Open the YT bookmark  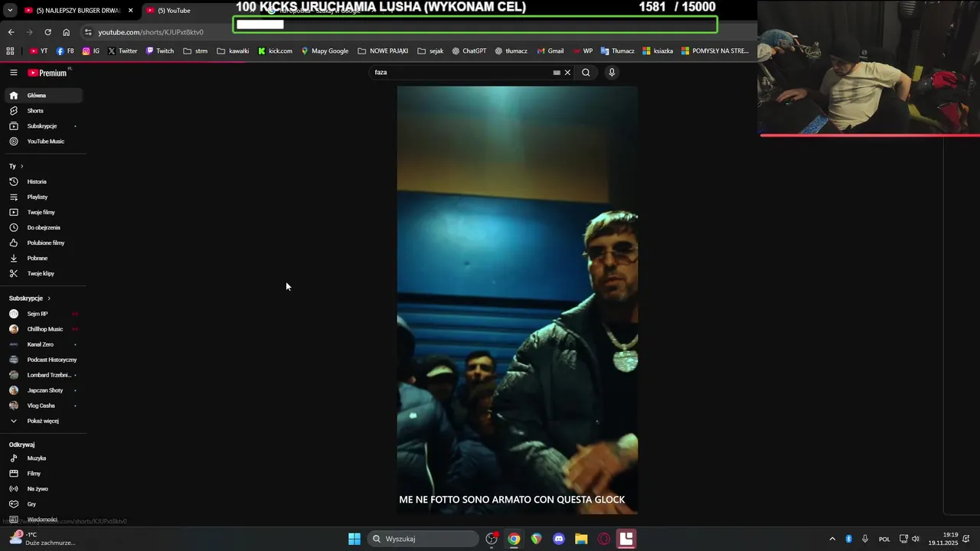(x=38, y=51)
